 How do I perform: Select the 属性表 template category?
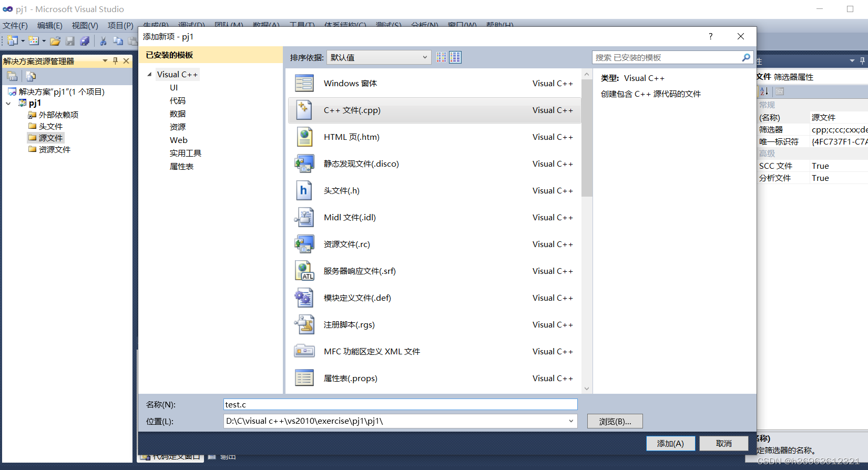click(x=182, y=166)
